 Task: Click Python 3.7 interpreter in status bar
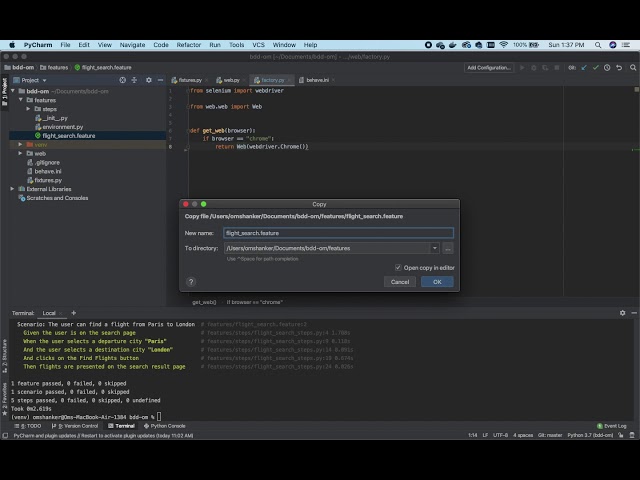tap(590, 435)
